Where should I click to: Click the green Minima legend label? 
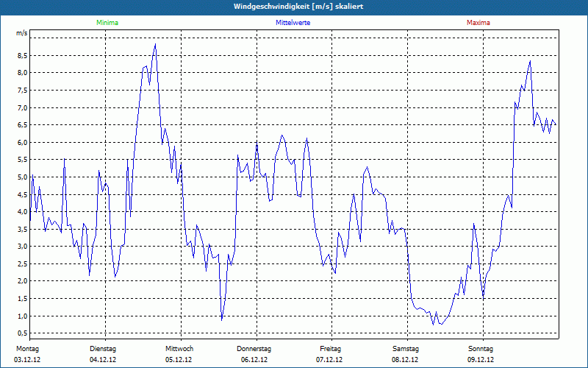[x=107, y=23]
